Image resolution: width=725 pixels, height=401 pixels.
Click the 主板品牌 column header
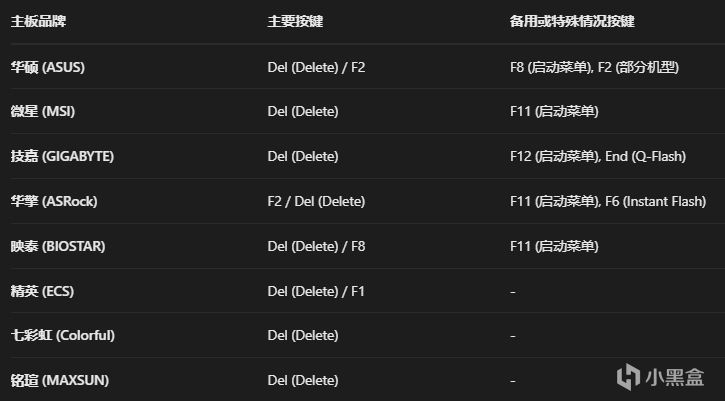pos(36,21)
